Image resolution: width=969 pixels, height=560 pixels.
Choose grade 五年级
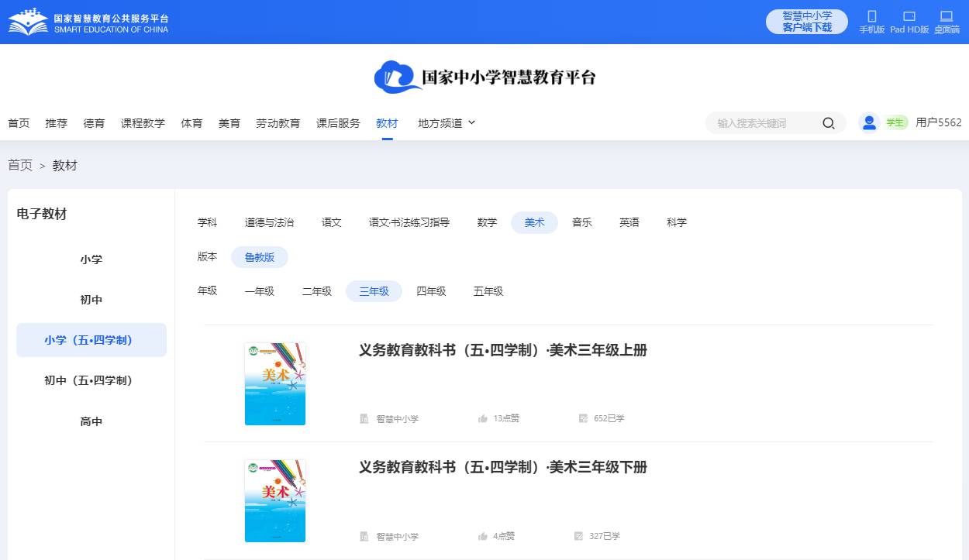tap(488, 291)
